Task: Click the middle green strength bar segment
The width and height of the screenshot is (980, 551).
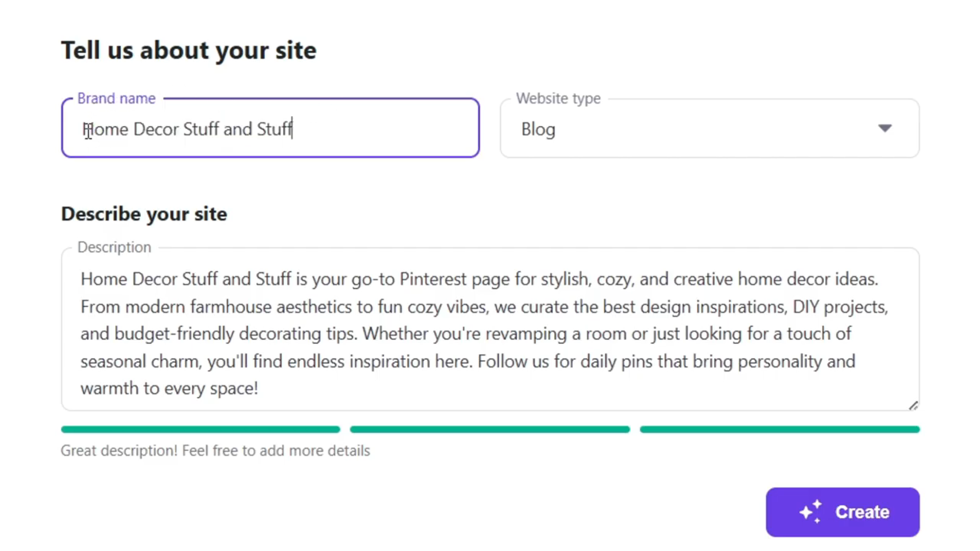Action: (x=489, y=430)
